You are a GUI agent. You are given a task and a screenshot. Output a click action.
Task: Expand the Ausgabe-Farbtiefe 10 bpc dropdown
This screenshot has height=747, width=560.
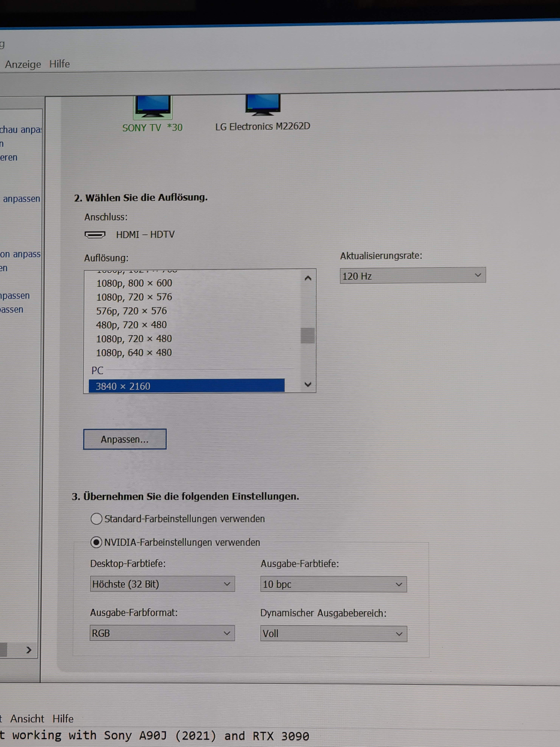[333, 584]
